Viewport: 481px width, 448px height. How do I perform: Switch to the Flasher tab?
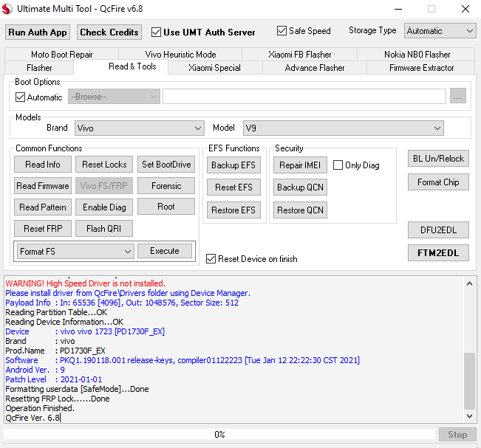click(x=39, y=68)
